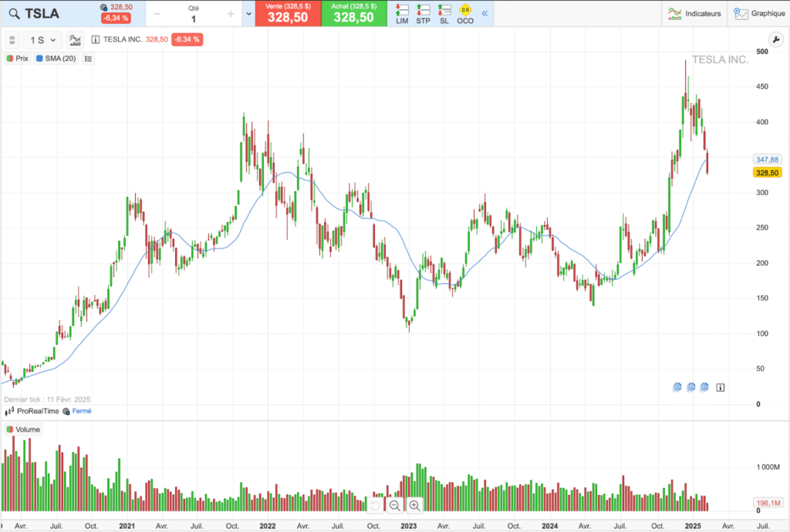Screen dimensions: 790x532
Task: Click the clock icon next to top 328,50 price
Action: tap(104, 8)
